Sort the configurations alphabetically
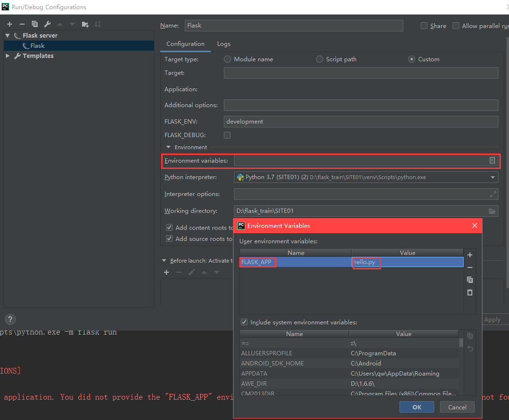Screen dimensions: 509x420 click(97, 24)
